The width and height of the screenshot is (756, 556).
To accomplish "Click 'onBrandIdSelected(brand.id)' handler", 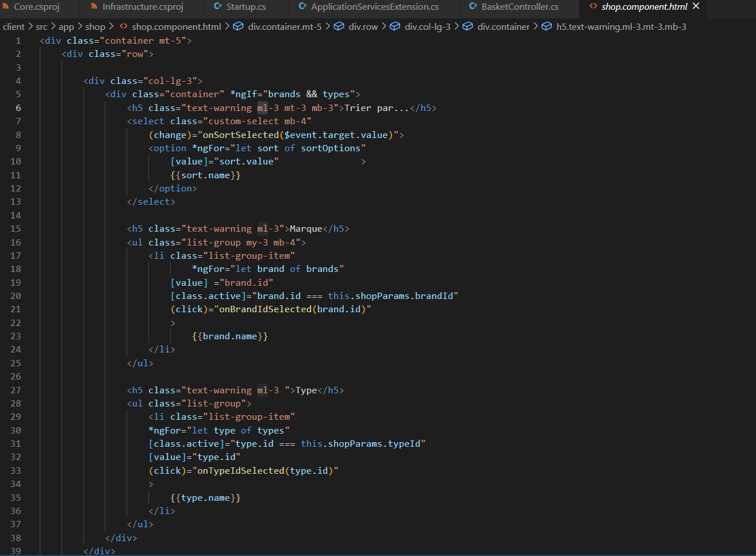I will tap(293, 309).
